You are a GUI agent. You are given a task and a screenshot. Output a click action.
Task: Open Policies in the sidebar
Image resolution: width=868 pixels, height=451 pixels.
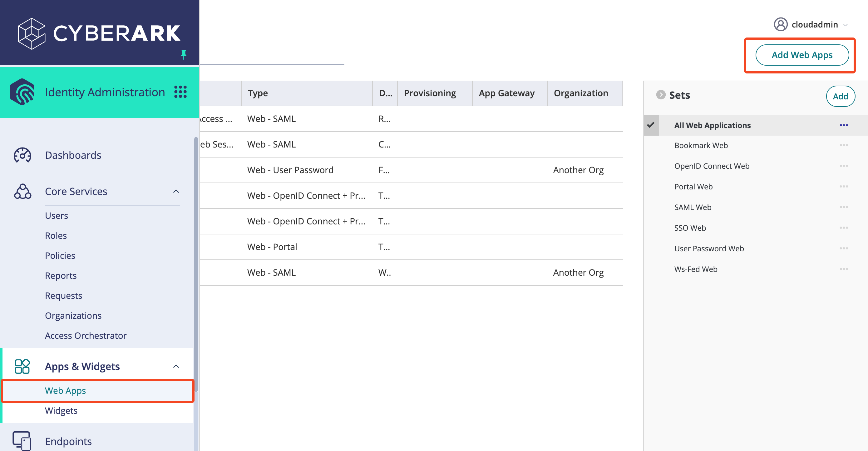60,255
